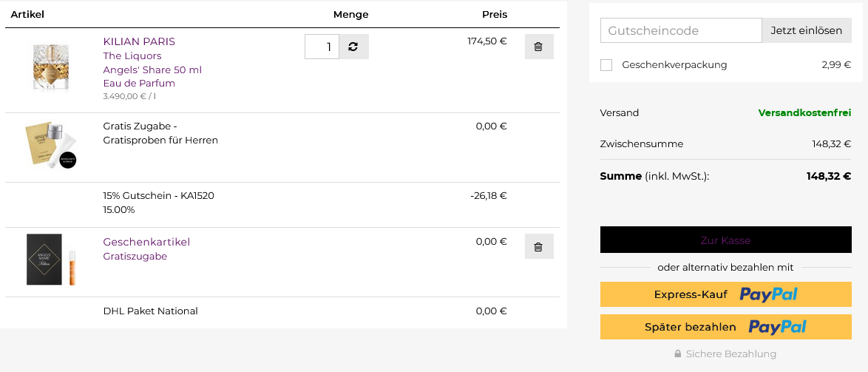
Task: Click the Gratiszugabe link text
Action: click(x=135, y=256)
